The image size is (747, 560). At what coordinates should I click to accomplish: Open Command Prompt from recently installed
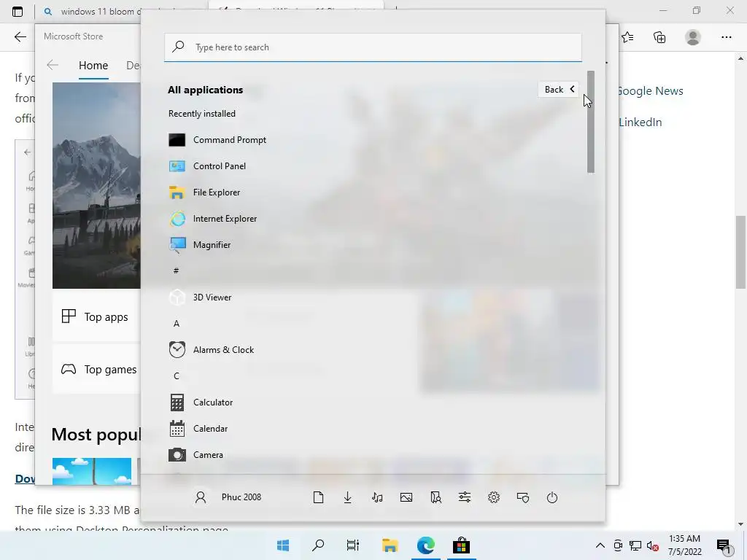point(217,139)
